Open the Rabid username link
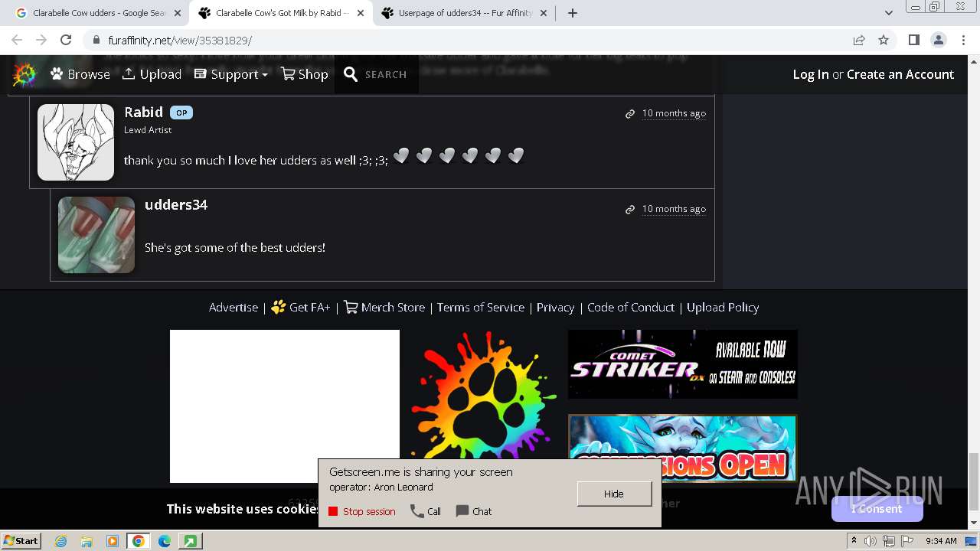 (143, 112)
